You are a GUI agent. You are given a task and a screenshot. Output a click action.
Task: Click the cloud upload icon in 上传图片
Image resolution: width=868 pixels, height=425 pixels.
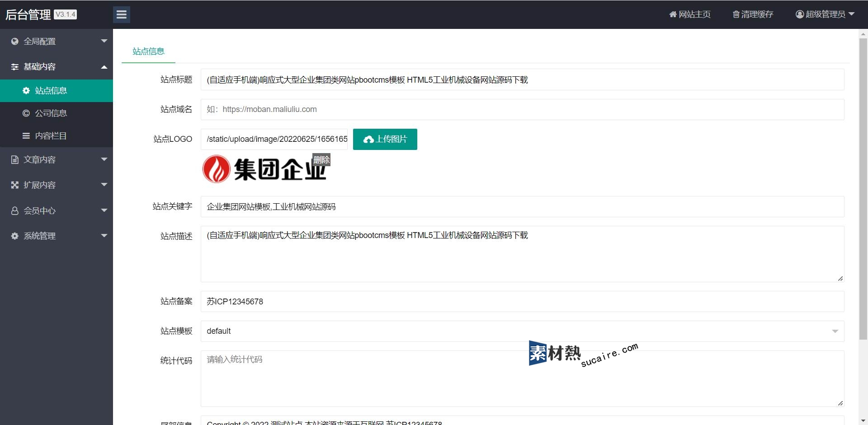(x=368, y=140)
